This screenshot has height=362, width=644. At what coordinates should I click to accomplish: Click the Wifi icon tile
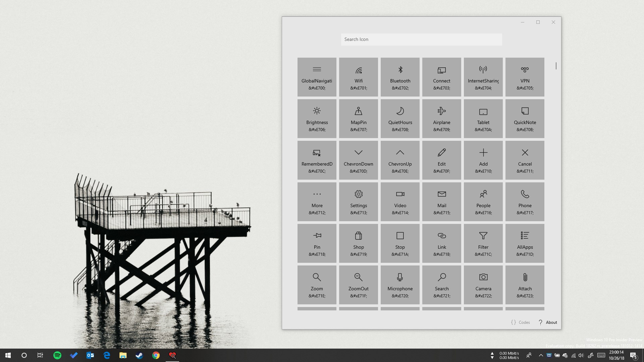coord(358,77)
